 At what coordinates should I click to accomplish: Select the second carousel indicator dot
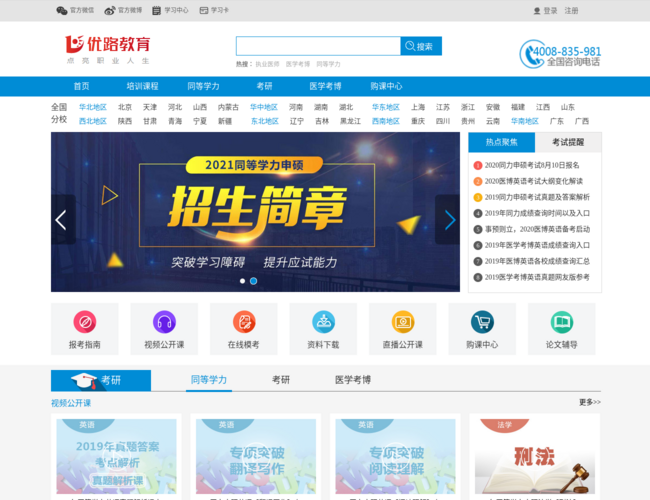point(253,281)
